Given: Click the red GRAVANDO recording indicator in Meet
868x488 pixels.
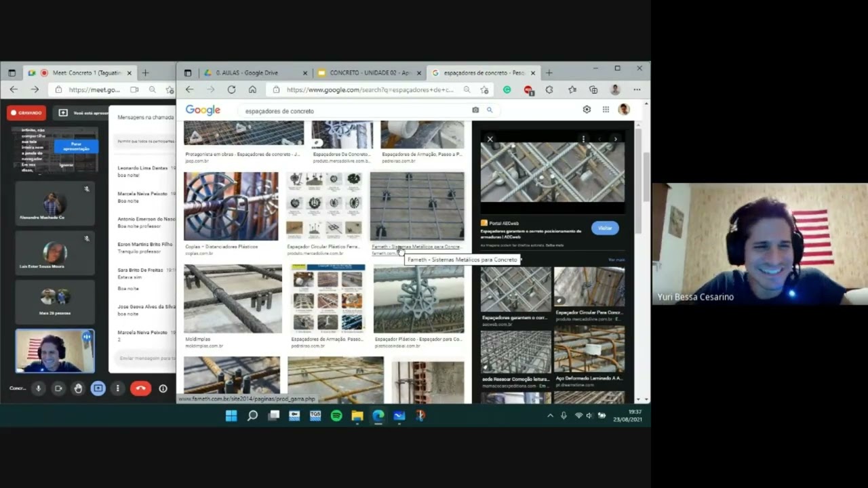Looking at the screenshot, I should pyautogui.click(x=26, y=113).
